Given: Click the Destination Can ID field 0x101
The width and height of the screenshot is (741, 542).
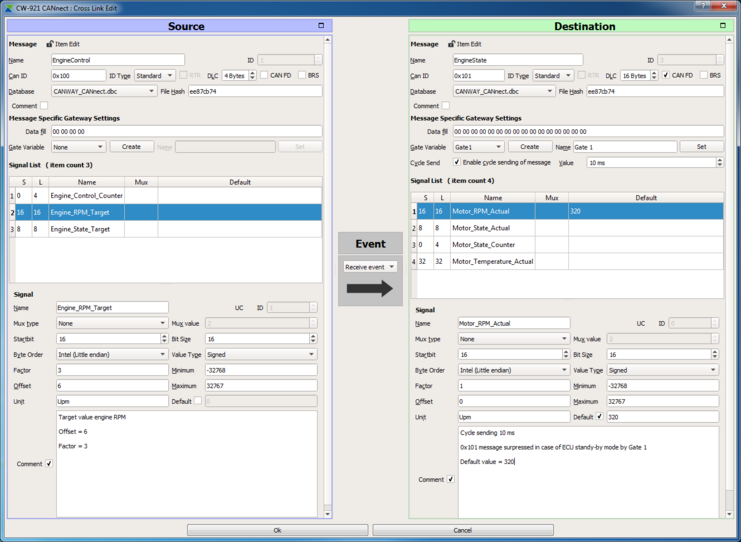Looking at the screenshot, I should [x=477, y=76].
